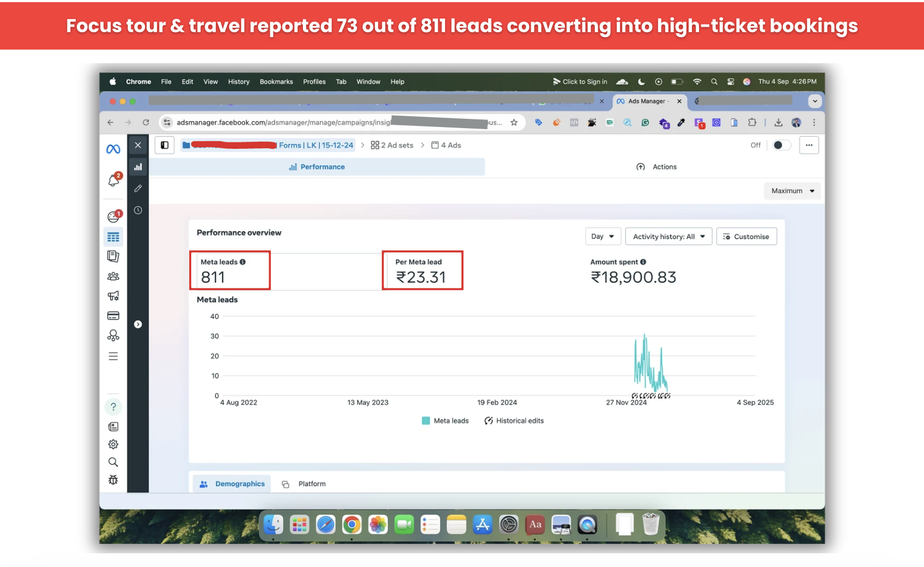This screenshot has height=567, width=924.
Task: Open the Bookmarks menu
Action: point(276,81)
